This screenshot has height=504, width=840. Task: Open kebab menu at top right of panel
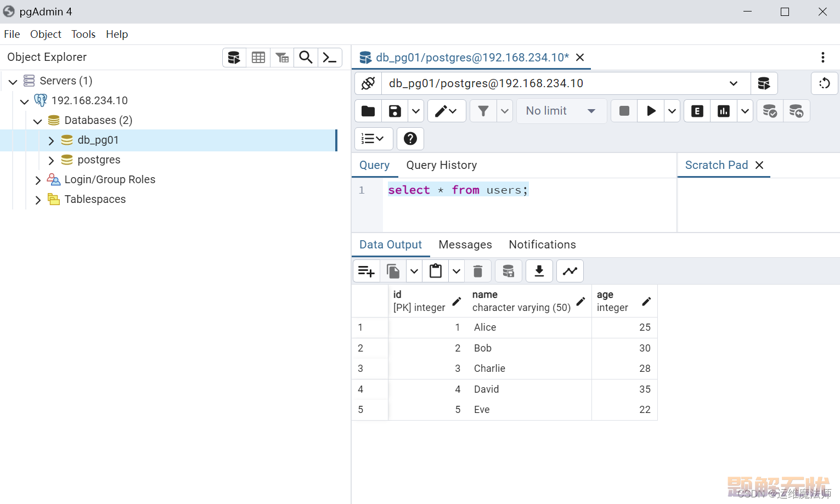pyautogui.click(x=822, y=58)
